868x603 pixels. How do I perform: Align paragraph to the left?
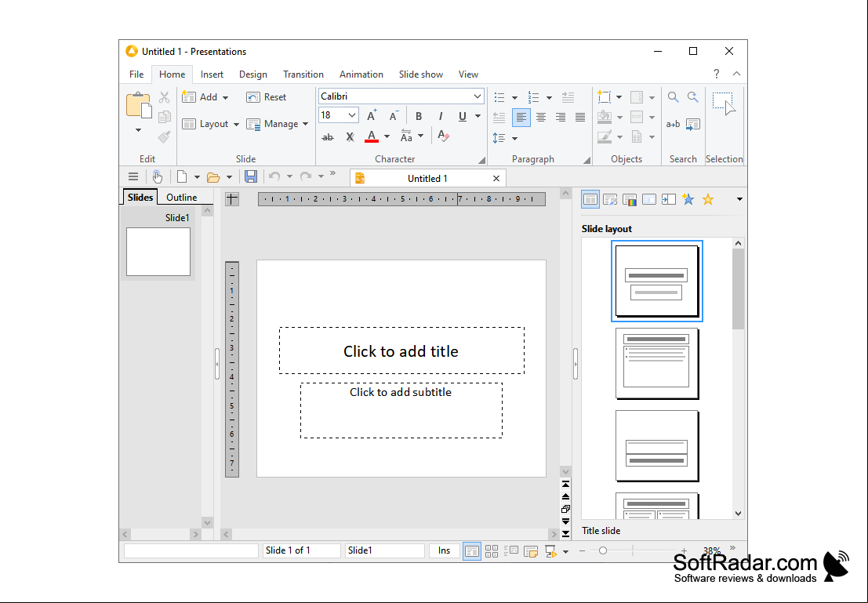[521, 118]
